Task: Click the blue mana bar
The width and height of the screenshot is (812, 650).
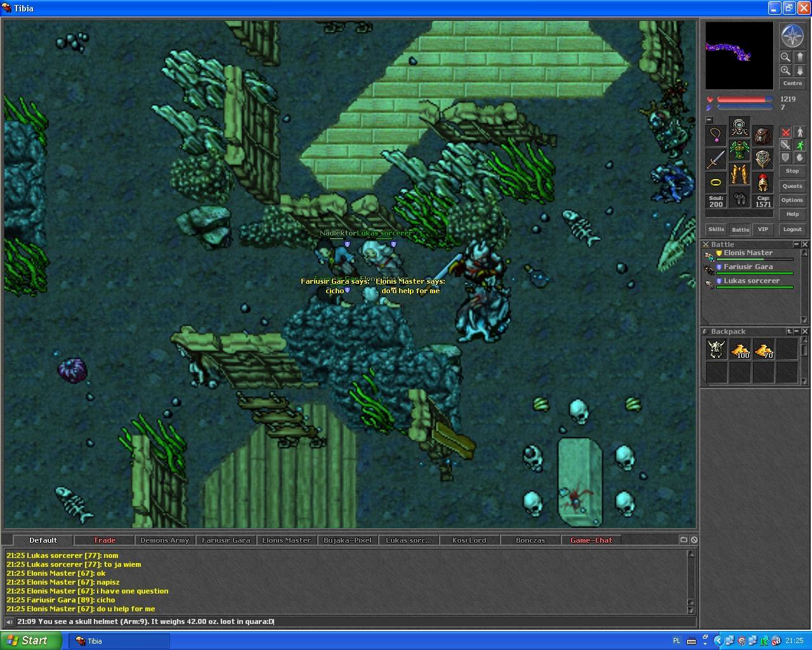Action: point(745,107)
